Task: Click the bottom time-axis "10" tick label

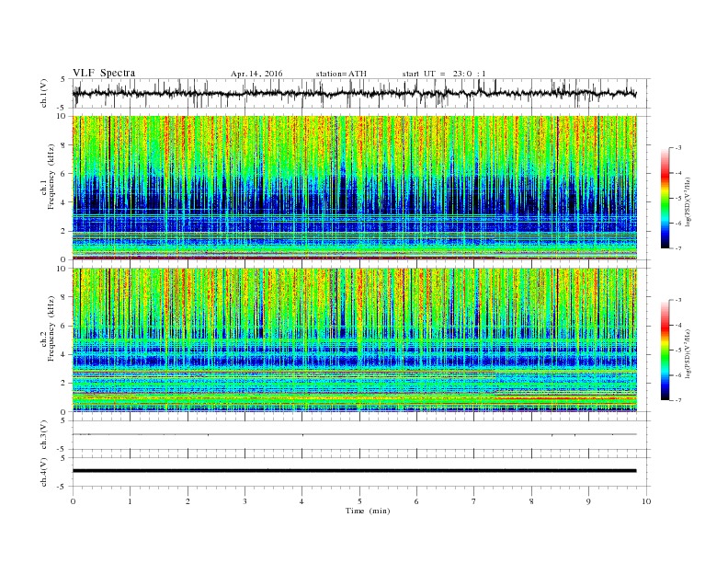Action: 646,501
